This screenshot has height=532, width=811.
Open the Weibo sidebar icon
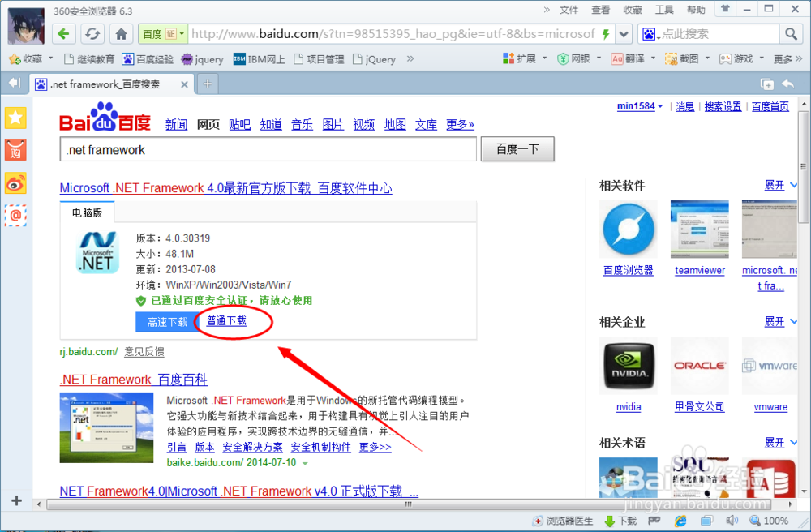15,182
